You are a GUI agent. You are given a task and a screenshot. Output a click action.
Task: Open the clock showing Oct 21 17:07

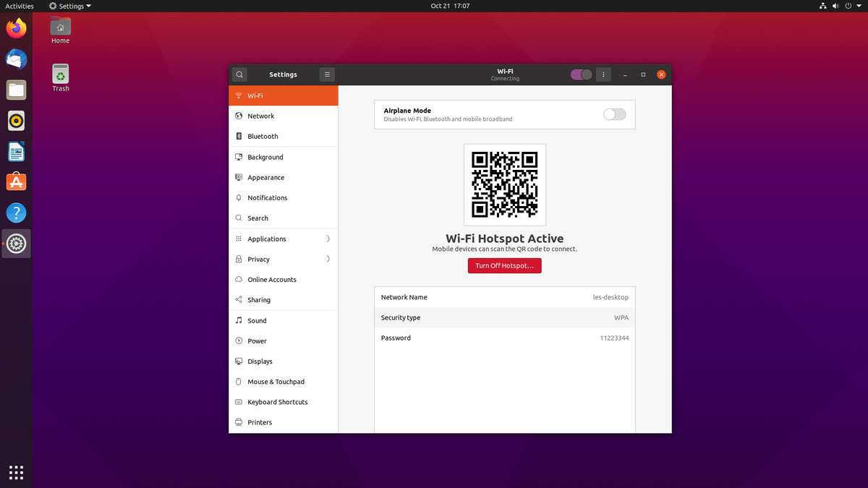point(450,6)
